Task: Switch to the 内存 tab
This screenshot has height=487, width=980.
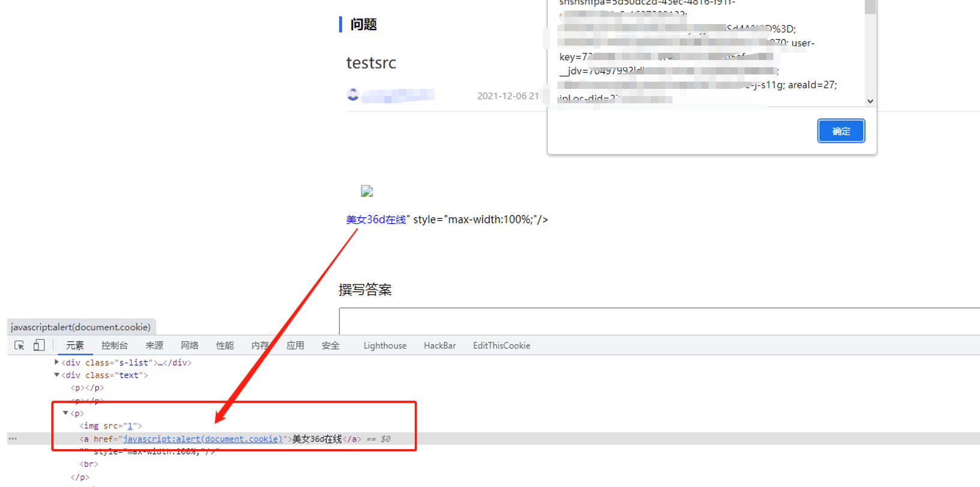Action: pos(260,345)
